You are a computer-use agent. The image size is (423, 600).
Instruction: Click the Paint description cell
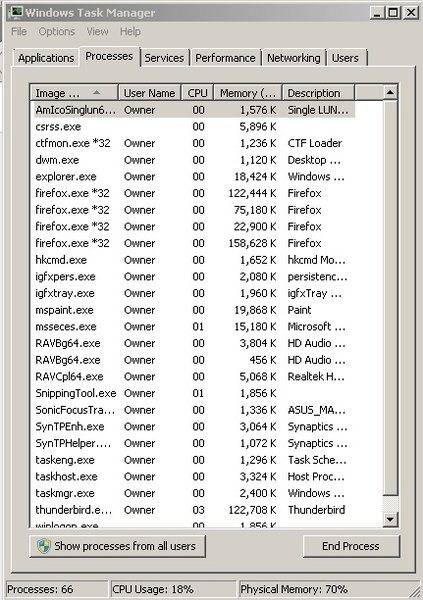pos(299,310)
